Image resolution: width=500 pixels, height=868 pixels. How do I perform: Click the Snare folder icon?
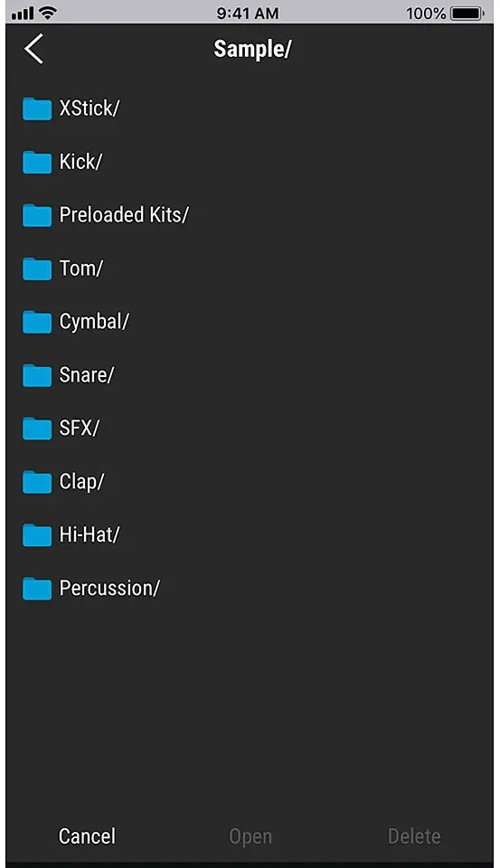coord(37,374)
